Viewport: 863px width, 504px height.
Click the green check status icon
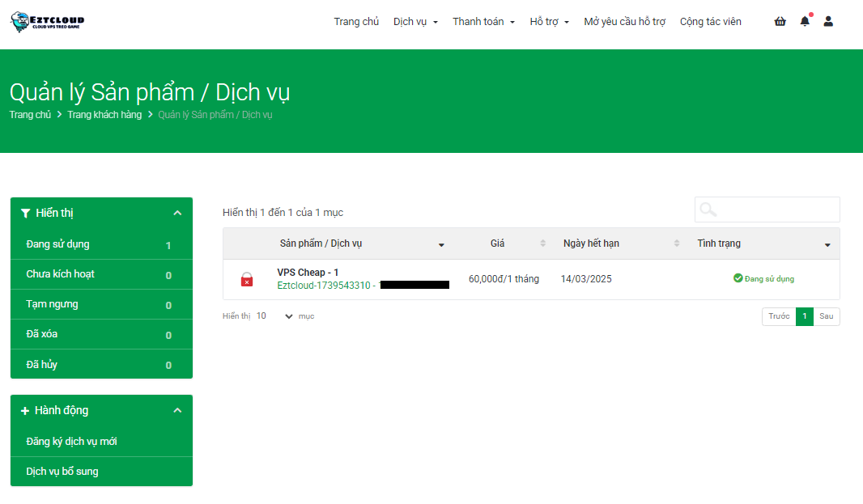pos(738,278)
